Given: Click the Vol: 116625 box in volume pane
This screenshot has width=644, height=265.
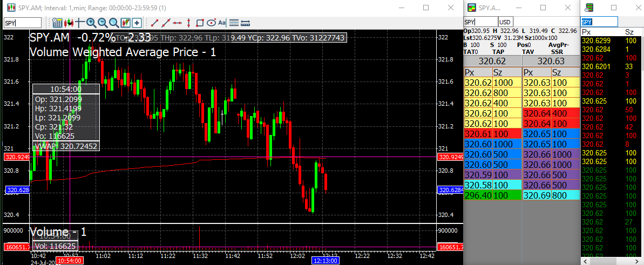Looking at the screenshot, I should [55, 246].
